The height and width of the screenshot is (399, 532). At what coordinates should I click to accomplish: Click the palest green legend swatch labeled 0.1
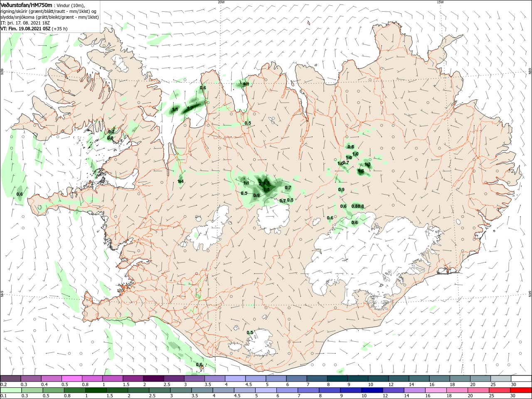pyautogui.click(x=10, y=390)
